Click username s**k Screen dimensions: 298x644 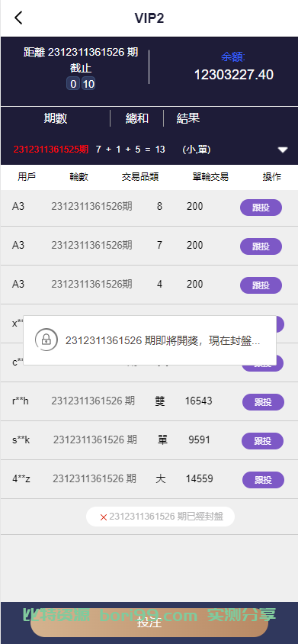click(21, 440)
